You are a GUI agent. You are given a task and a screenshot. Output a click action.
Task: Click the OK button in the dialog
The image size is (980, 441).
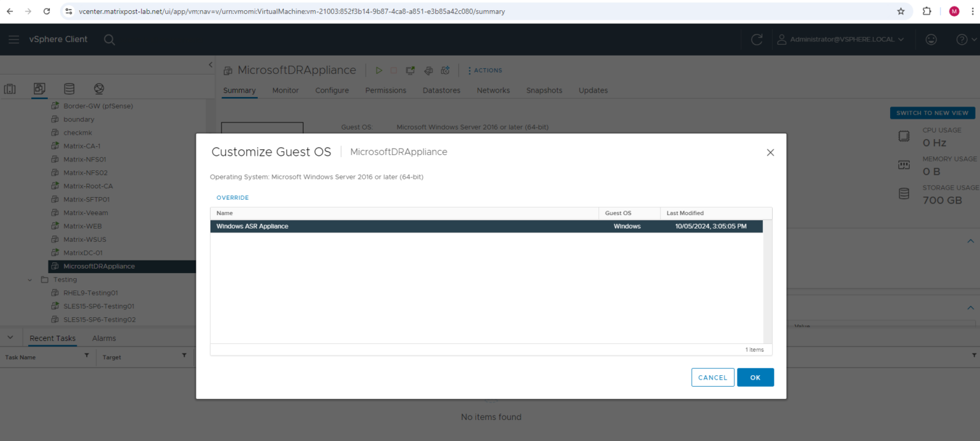(755, 377)
